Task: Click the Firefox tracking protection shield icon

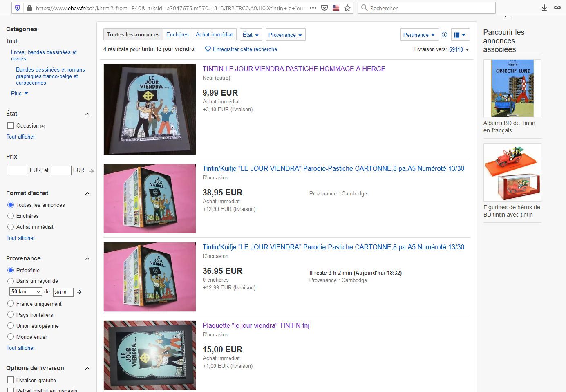Action: tap(17, 8)
